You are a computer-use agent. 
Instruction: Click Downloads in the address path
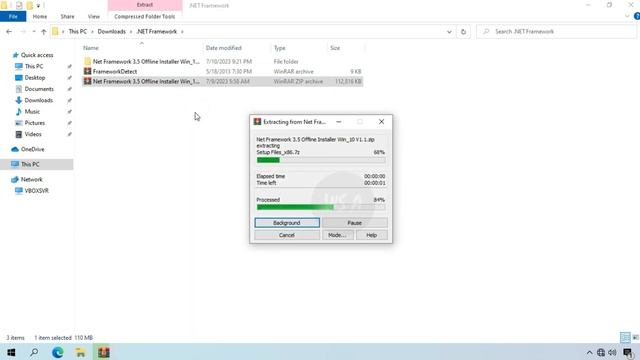[x=111, y=31]
